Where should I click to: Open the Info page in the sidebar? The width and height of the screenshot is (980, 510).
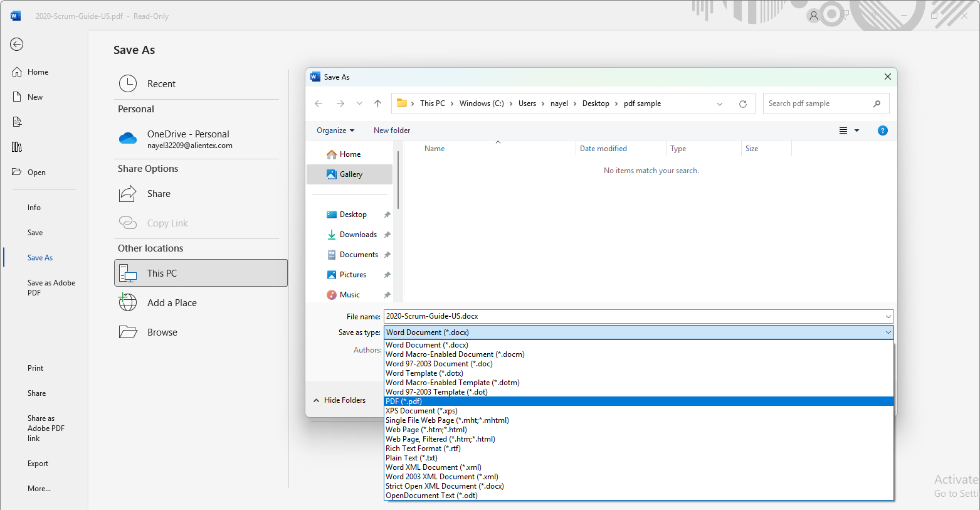pos(34,208)
